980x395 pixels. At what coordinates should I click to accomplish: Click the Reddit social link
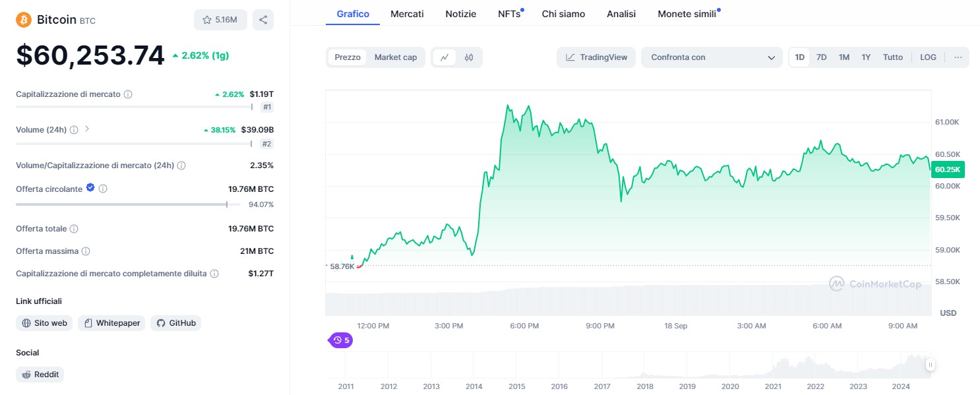click(x=40, y=375)
